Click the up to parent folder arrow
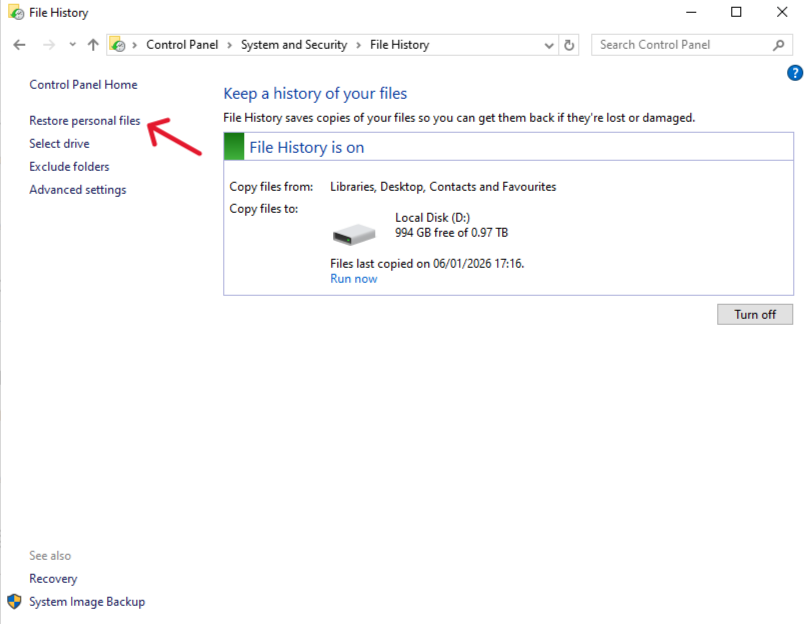The width and height of the screenshot is (804, 624). (x=92, y=44)
